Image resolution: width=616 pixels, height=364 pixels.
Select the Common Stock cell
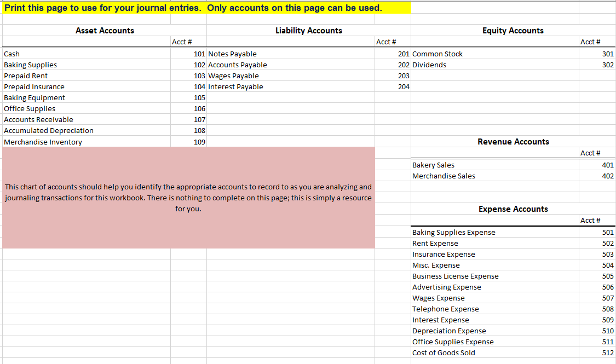[495, 54]
